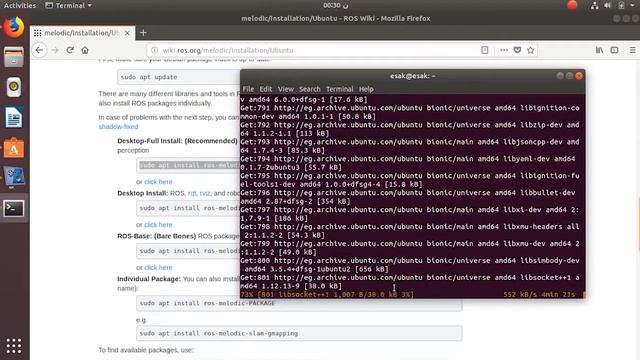This screenshot has height=360, width=640.
Task: Click the ros-melodic-slam-gmapping command
Action: pyautogui.click(x=299, y=333)
